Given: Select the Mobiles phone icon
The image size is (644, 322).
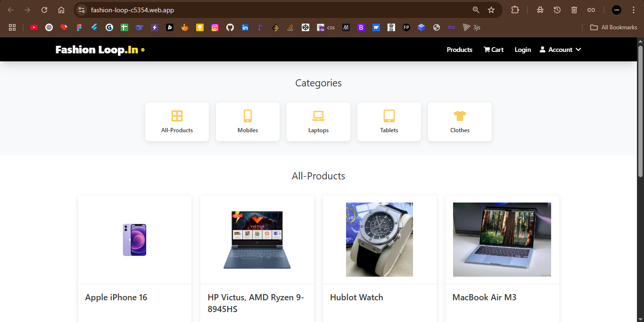Looking at the screenshot, I should pos(248,116).
